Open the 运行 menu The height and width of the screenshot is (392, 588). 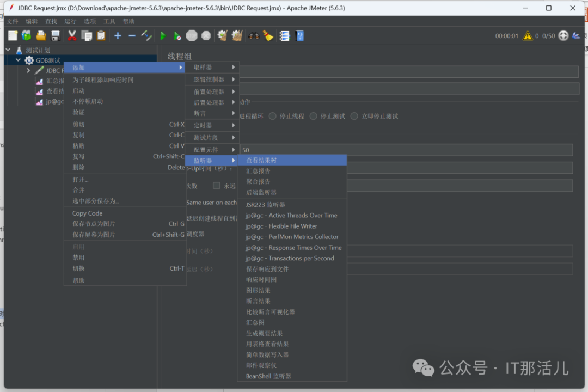click(70, 21)
